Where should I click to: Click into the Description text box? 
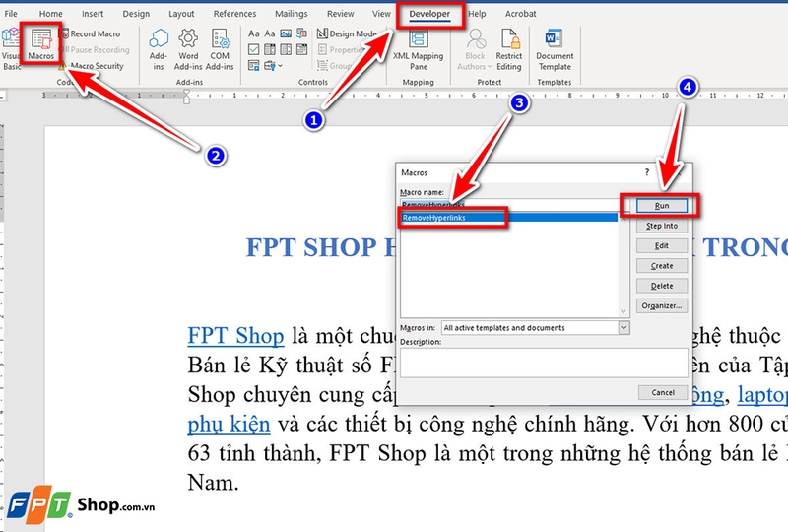(544, 362)
